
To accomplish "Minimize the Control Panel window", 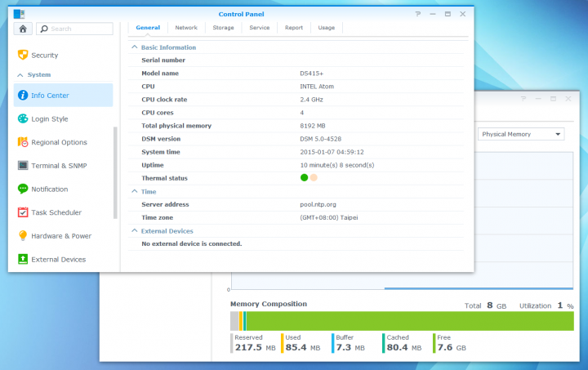I will tap(433, 14).
